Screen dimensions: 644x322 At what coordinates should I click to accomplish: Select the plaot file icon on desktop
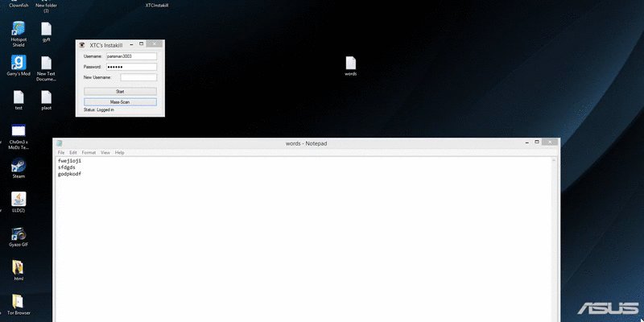(x=47, y=100)
